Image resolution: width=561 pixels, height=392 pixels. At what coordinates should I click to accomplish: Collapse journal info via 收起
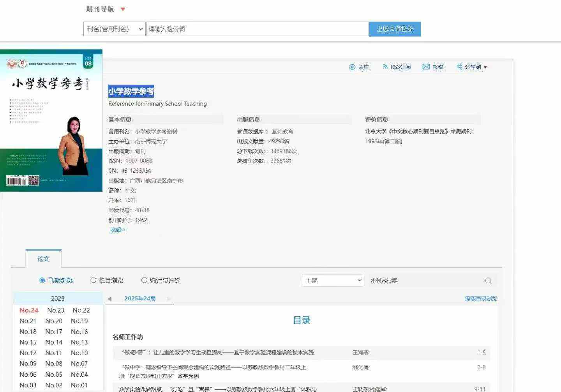click(x=118, y=230)
